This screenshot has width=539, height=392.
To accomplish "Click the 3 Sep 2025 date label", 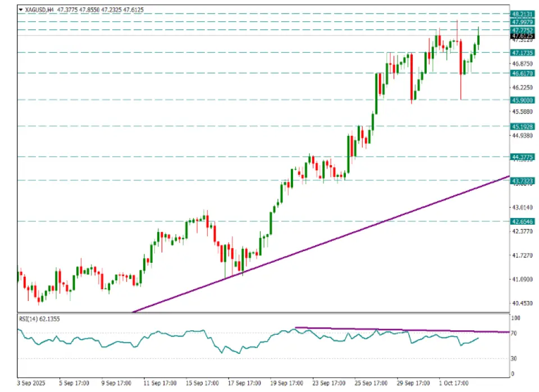I will (32, 384).
